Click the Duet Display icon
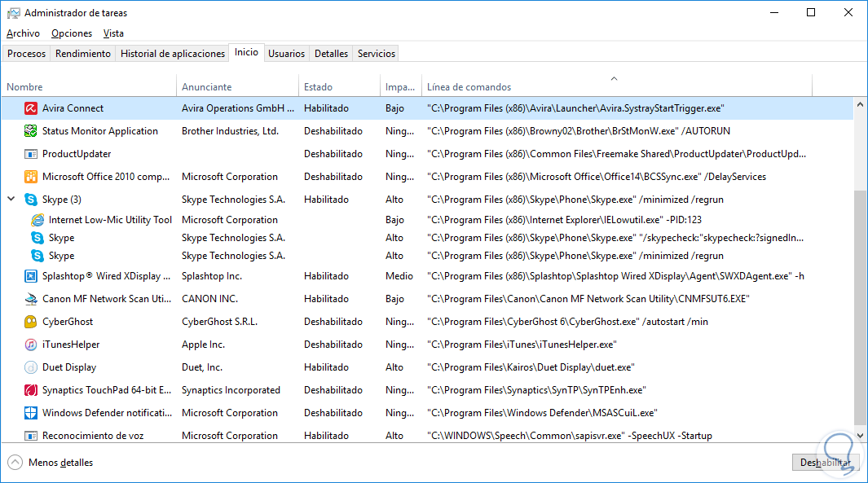The width and height of the screenshot is (868, 483). tap(31, 367)
